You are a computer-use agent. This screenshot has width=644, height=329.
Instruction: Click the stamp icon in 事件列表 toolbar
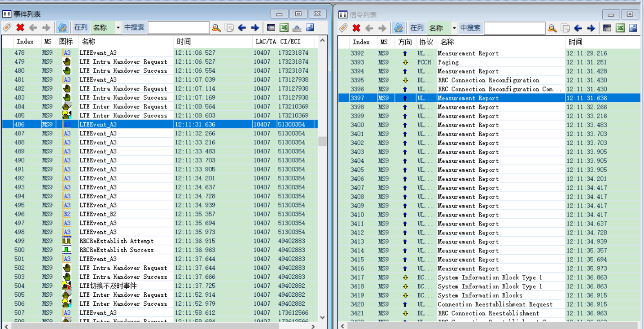297,27
